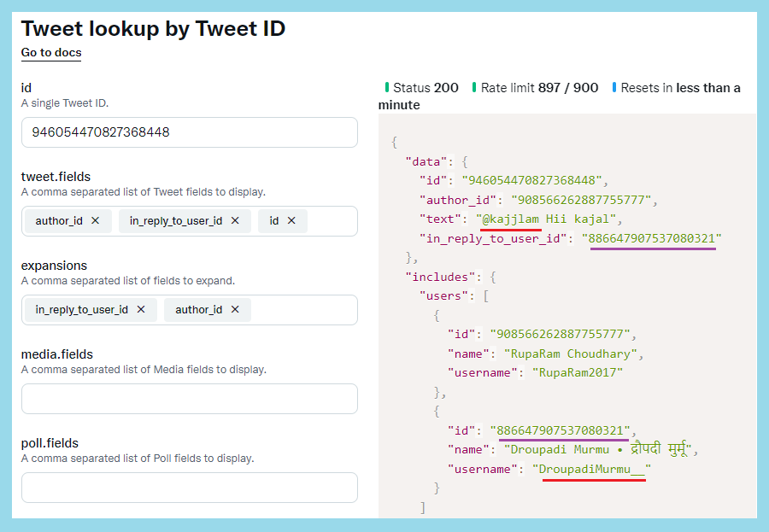The image size is (769, 532).
Task: Click the Status 200 indicator
Action: 422,88
